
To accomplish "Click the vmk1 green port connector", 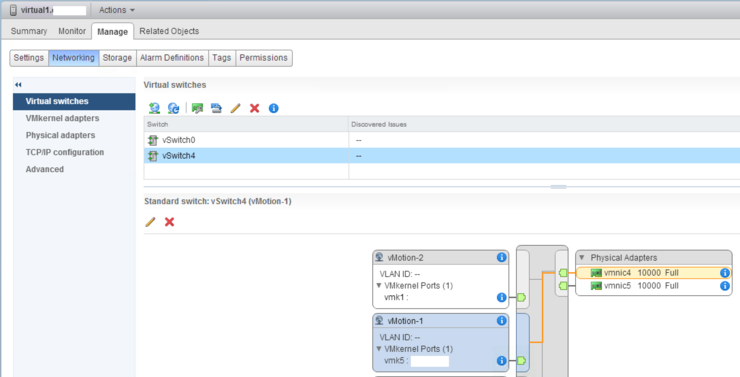I will point(521,297).
